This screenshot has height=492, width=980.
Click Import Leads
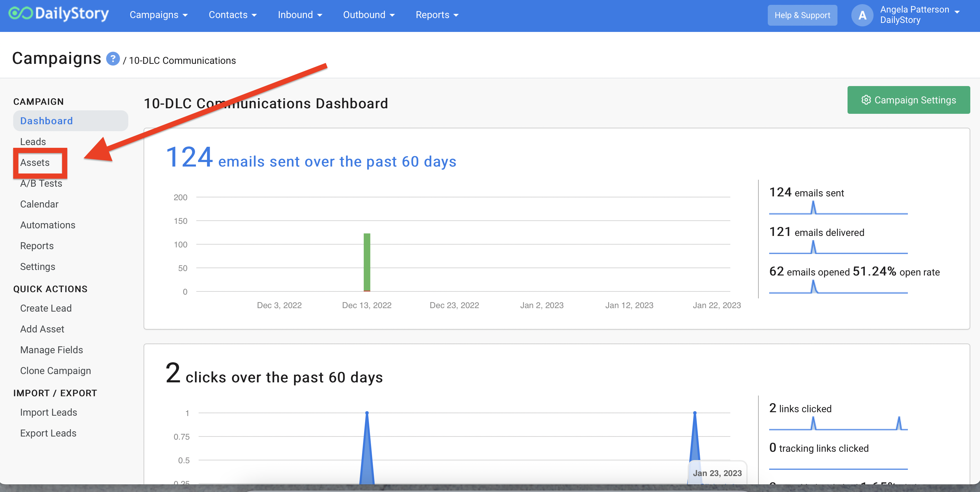pos(48,412)
